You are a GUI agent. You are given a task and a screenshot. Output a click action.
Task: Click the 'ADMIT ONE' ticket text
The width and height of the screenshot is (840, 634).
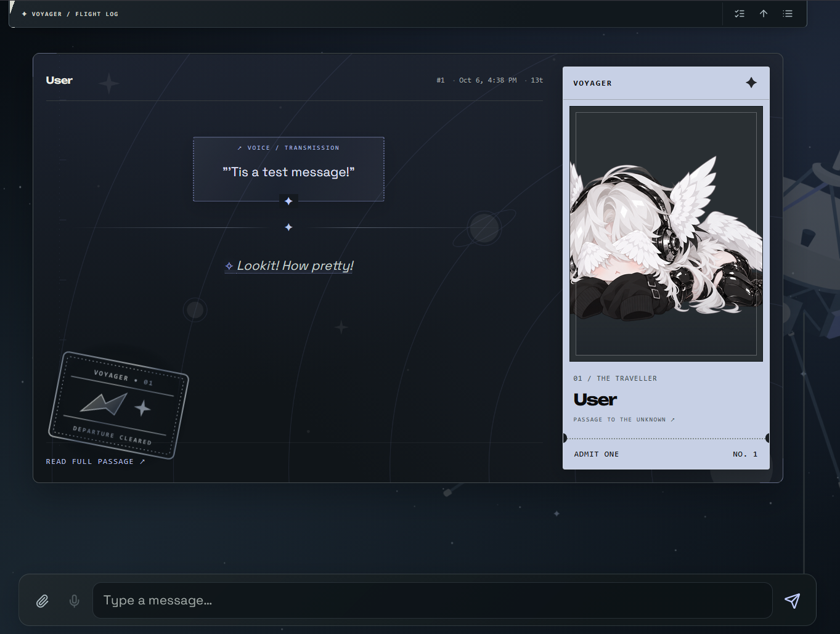tap(596, 454)
